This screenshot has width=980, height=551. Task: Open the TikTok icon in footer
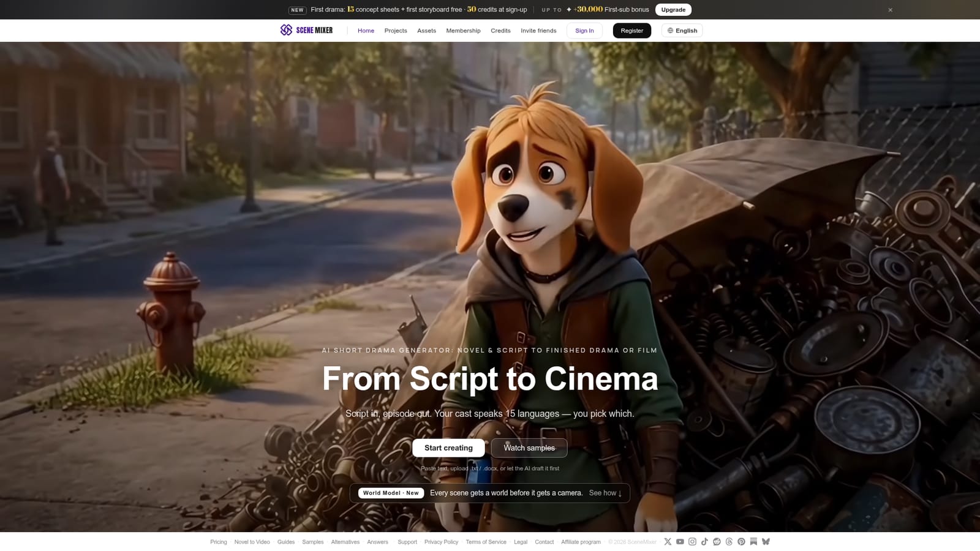click(704, 542)
